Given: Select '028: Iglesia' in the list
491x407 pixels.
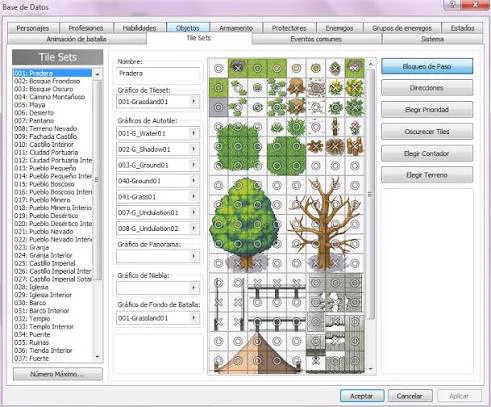Looking at the screenshot, I should (52, 287).
